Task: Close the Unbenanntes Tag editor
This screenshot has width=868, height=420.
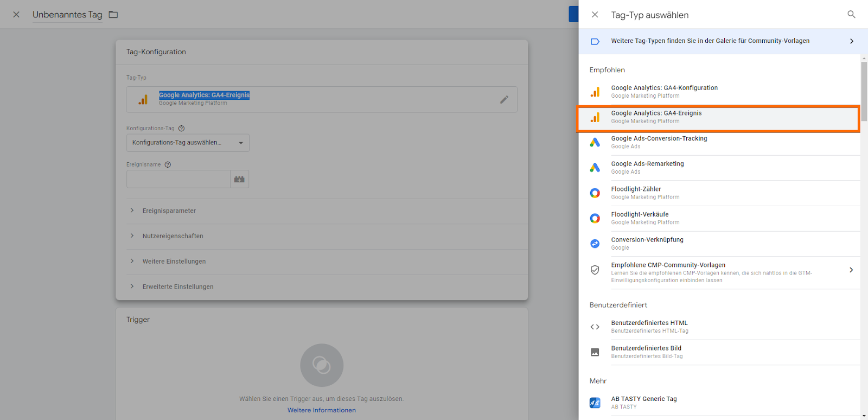Action: point(16,15)
